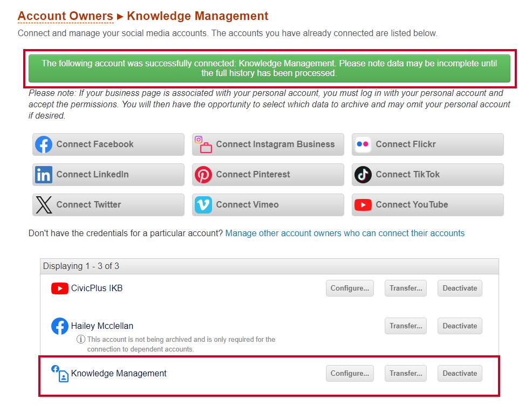This screenshot has width=532, height=413.
Task: Click the TikTok logo icon
Action: coord(363,175)
